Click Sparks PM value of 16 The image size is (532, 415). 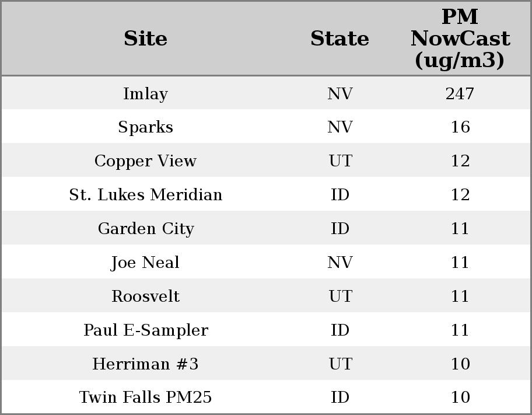(460, 127)
